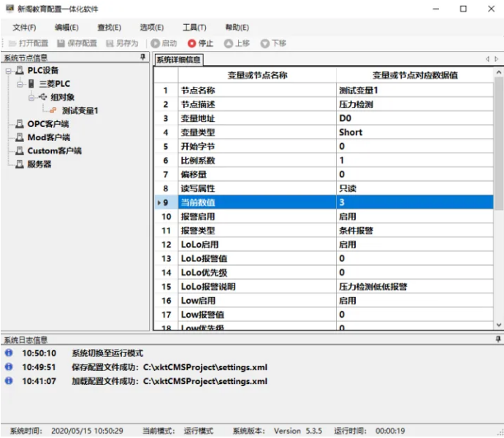Open the 选项(E) menu
Viewport: 504px width, 438px height.
tap(152, 28)
